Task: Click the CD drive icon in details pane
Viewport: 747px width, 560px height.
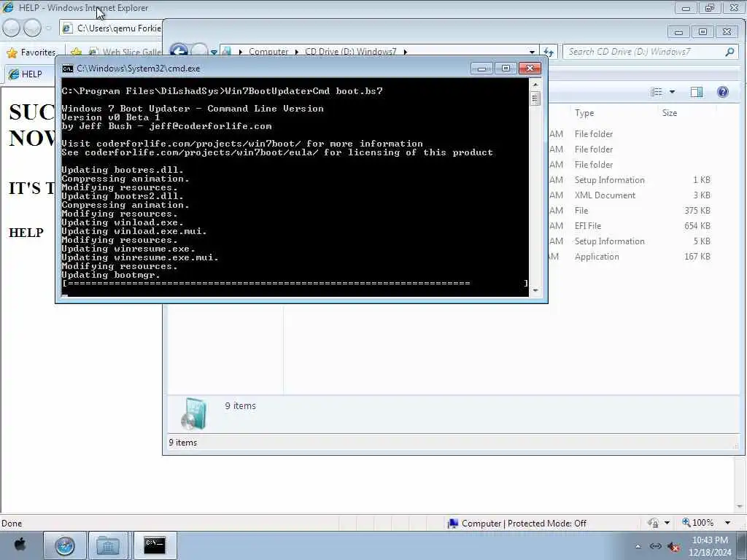Action: [194, 413]
